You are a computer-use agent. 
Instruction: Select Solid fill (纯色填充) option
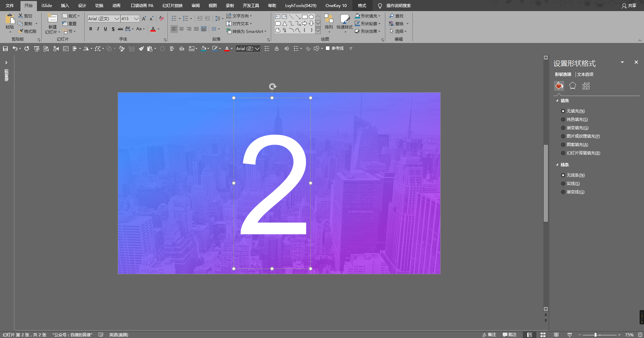(575, 119)
